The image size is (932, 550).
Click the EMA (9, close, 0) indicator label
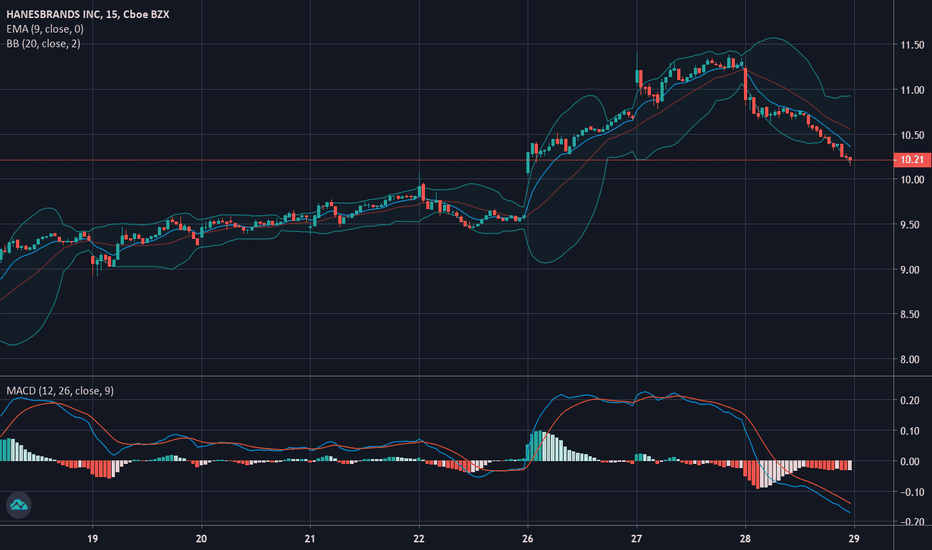pos(45,29)
